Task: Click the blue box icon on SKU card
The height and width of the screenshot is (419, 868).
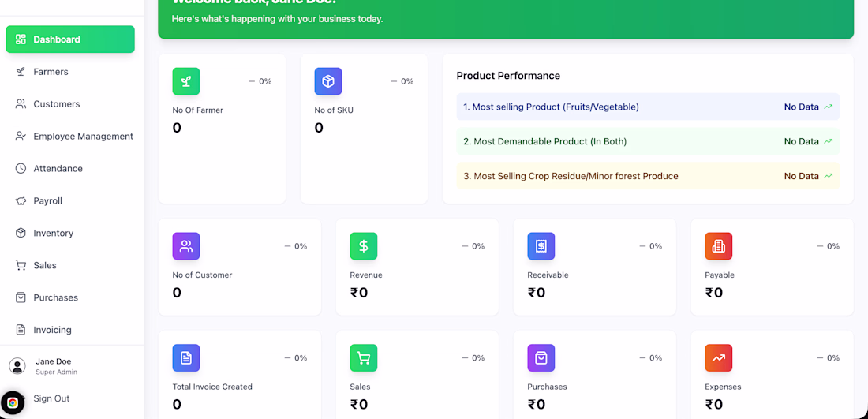Action: click(328, 81)
